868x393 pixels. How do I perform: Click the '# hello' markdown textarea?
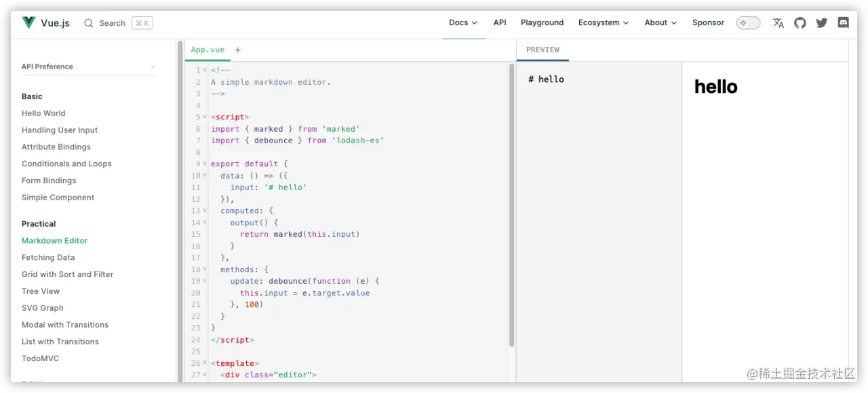599,222
